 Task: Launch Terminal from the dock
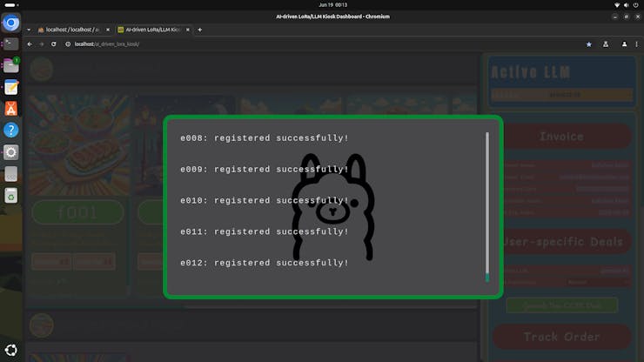click(x=11, y=44)
